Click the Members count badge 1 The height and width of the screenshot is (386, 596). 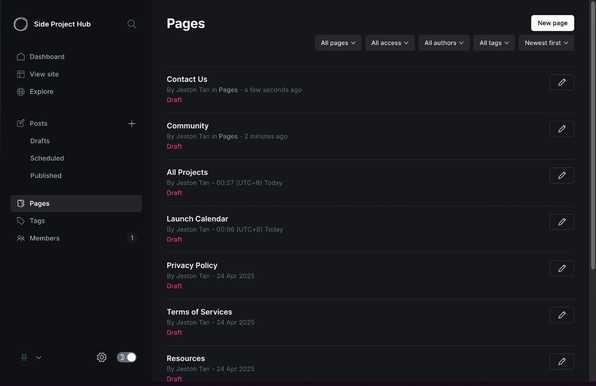[132, 238]
